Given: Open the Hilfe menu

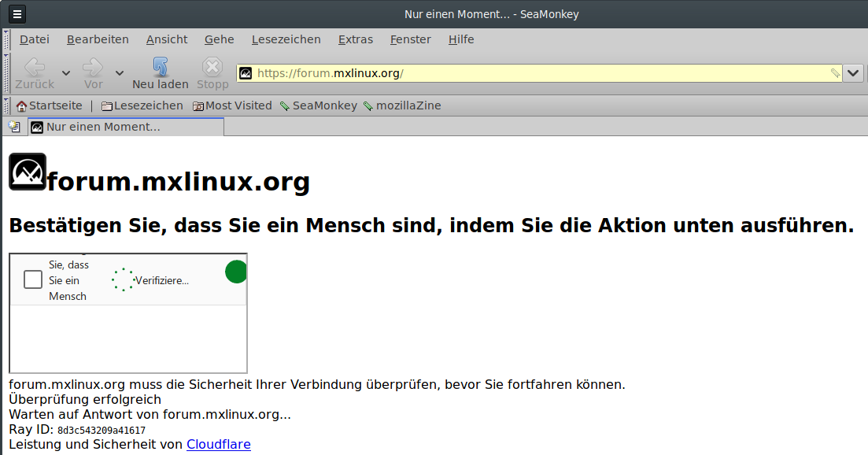Looking at the screenshot, I should point(461,39).
